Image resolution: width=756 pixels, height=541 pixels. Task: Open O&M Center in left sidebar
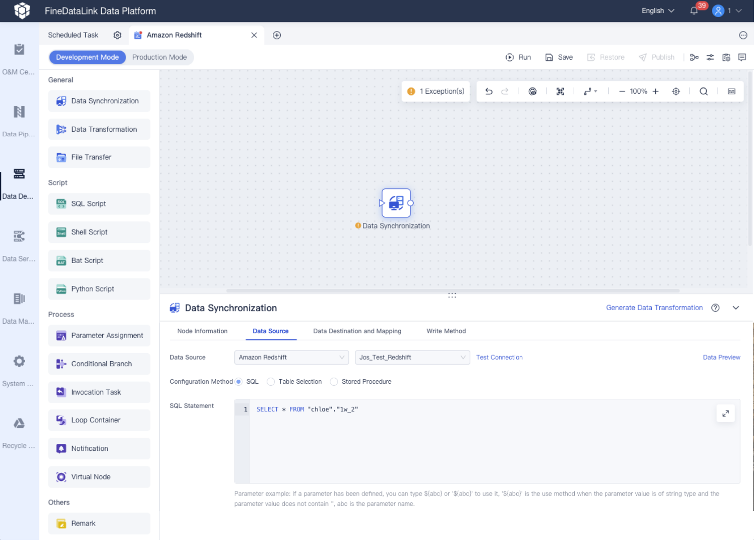(19, 50)
